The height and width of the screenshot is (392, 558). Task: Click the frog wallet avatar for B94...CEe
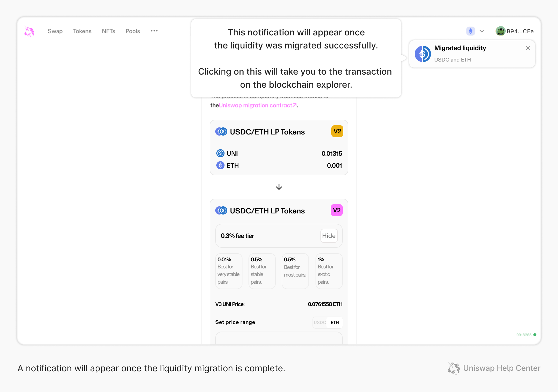501,31
